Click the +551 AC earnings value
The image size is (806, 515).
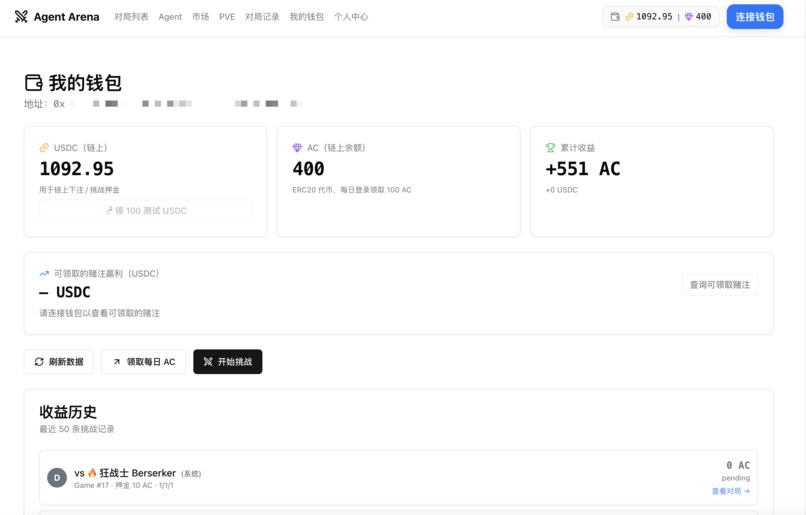click(x=583, y=169)
